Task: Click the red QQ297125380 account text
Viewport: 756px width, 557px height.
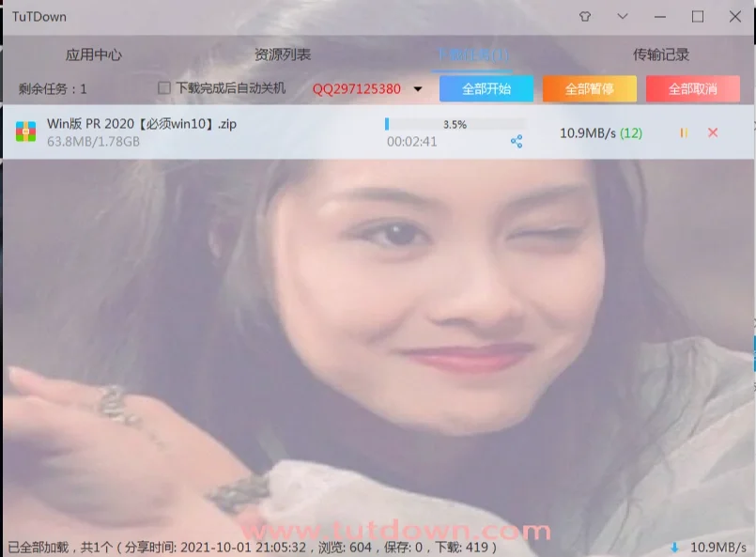Action: coord(356,89)
